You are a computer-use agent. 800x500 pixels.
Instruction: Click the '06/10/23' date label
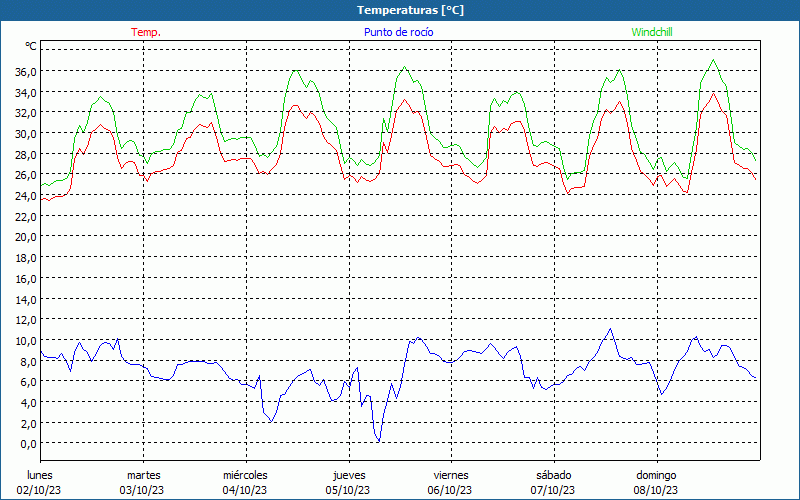450,490
